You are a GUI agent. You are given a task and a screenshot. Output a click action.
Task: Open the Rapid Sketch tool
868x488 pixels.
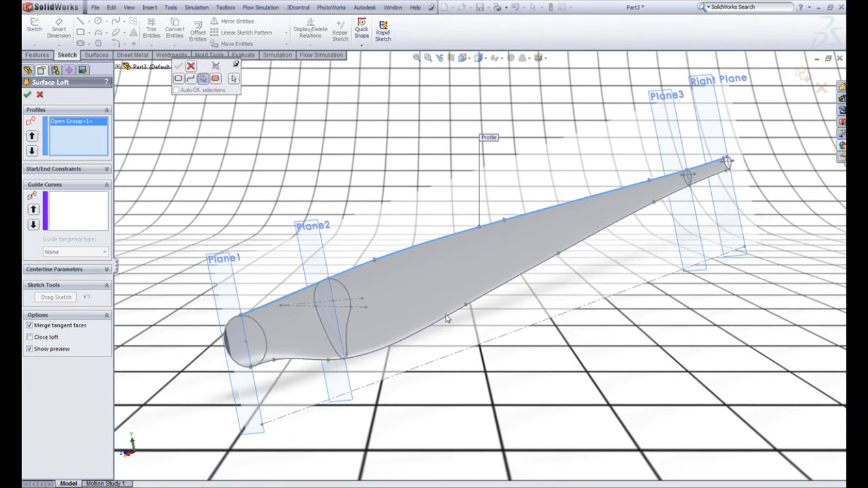pos(383,30)
